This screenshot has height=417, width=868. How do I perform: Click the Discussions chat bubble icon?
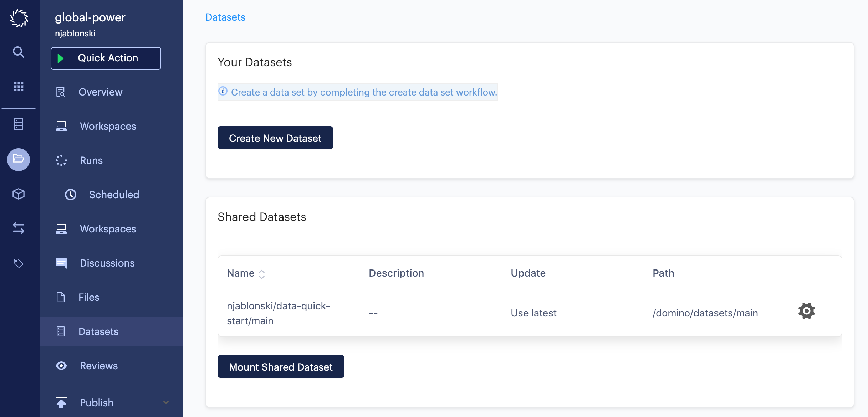(61, 263)
